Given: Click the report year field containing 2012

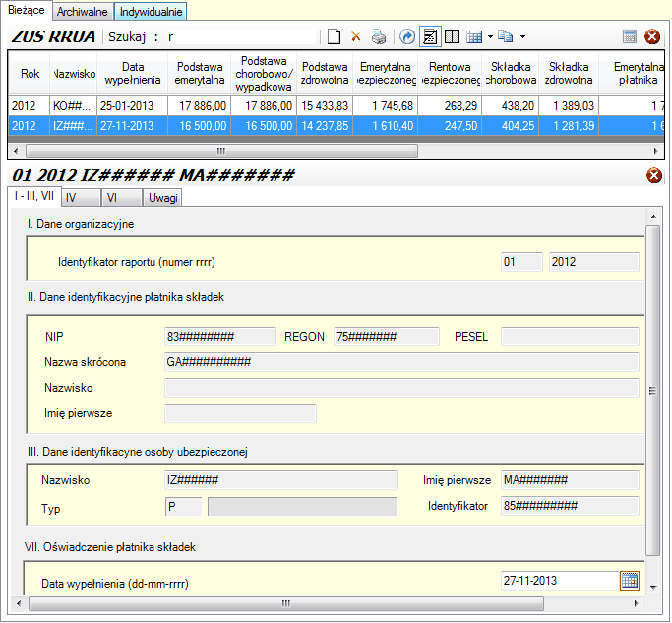Looking at the screenshot, I should [x=594, y=262].
